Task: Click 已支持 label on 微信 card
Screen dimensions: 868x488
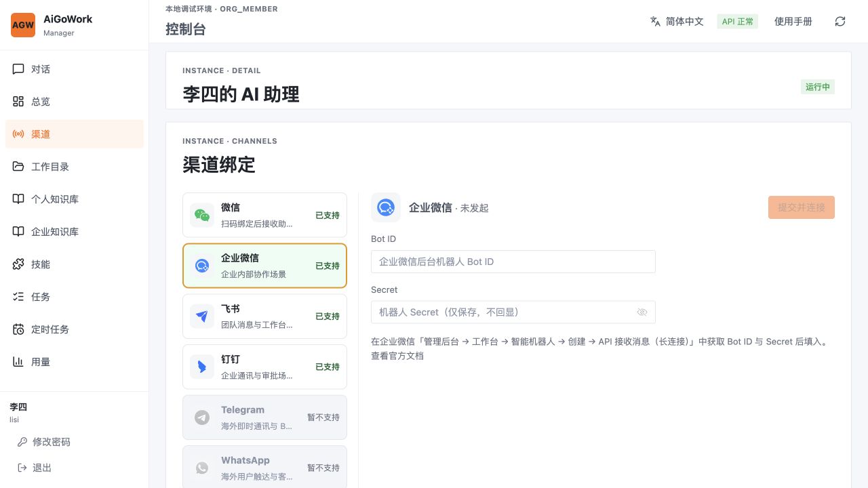Action: (328, 216)
